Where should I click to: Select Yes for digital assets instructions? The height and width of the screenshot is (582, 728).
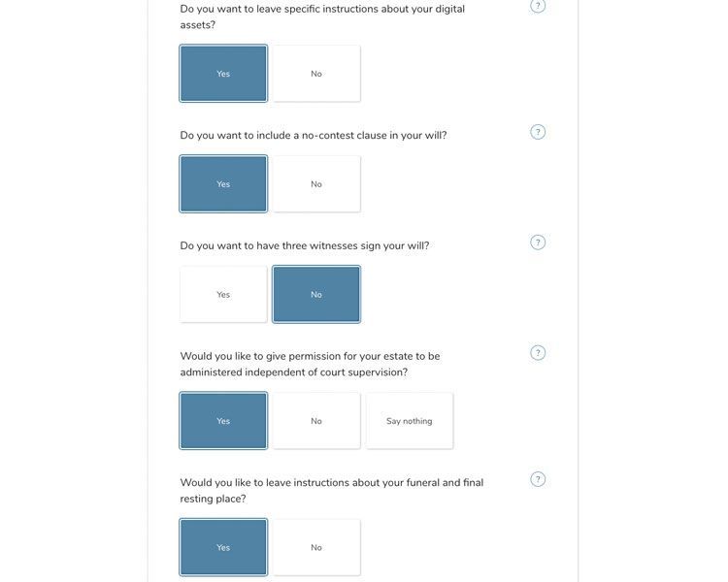coord(223,74)
